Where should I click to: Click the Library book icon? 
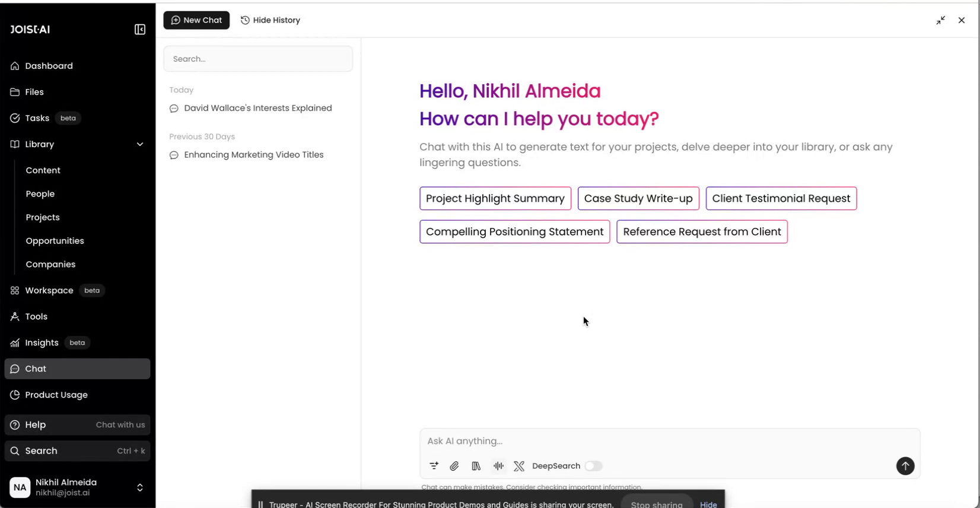click(x=15, y=144)
